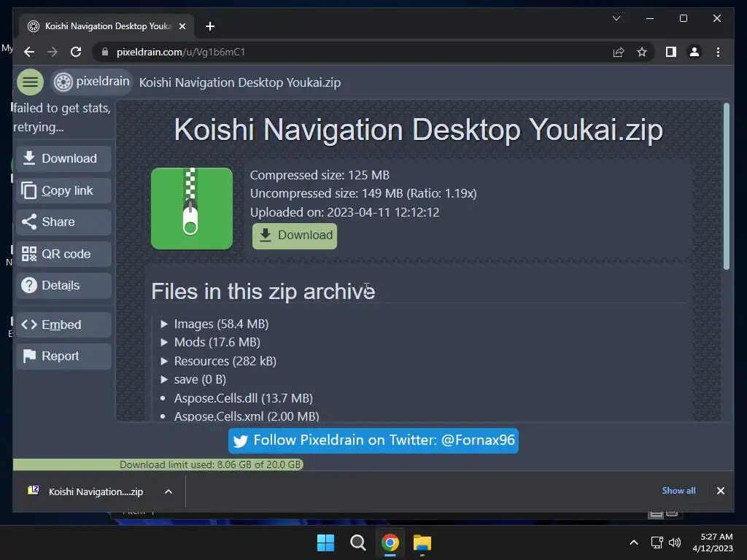This screenshot has height=560, width=747.
Task: Click the Files in this zip archive heading
Action: [x=263, y=292]
